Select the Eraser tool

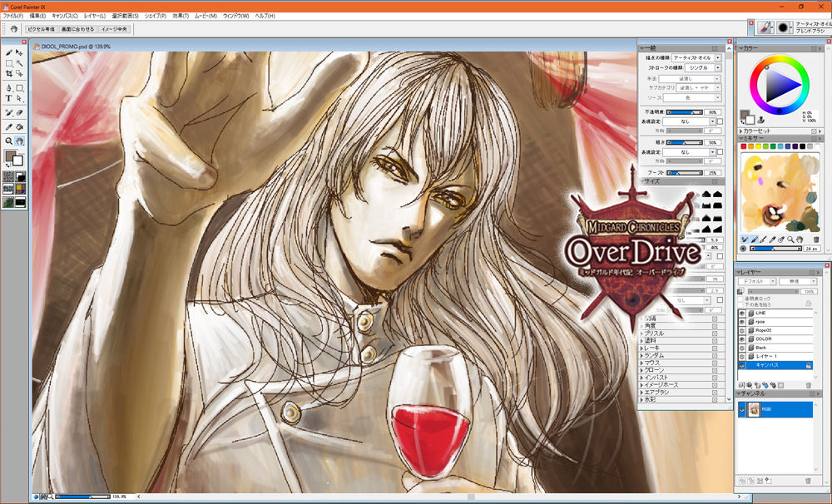click(19, 112)
